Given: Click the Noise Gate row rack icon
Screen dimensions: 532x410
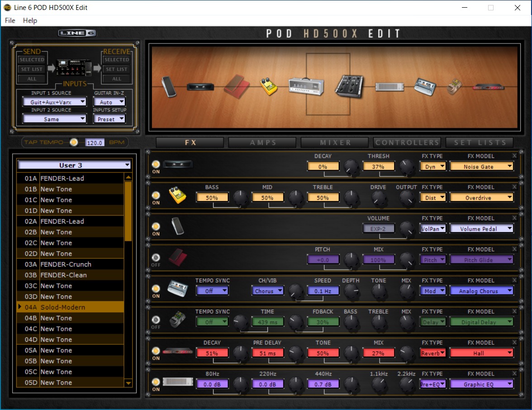Looking at the screenshot, I should [178, 164].
